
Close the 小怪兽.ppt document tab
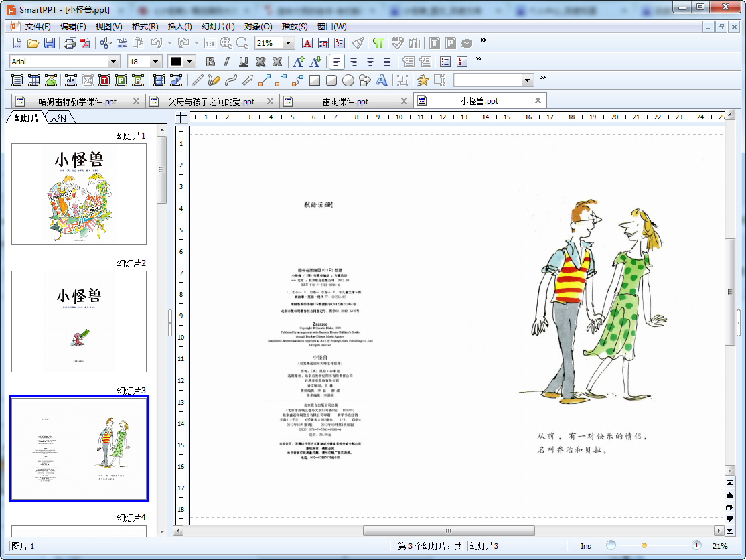point(538,100)
